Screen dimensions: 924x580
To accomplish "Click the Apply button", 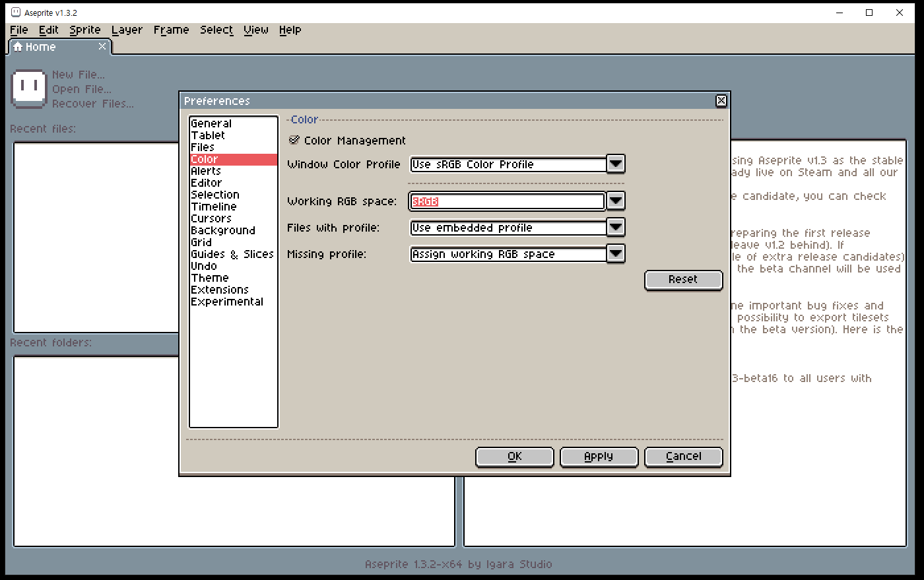I will [599, 457].
